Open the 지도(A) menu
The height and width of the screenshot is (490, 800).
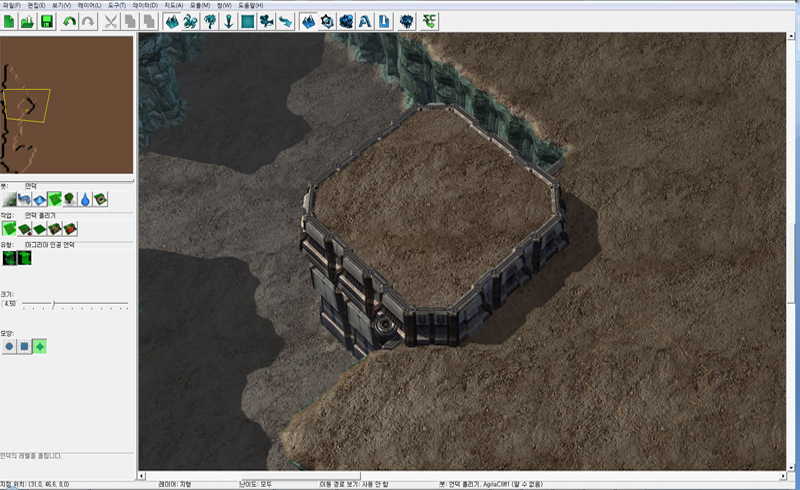click(x=173, y=5)
